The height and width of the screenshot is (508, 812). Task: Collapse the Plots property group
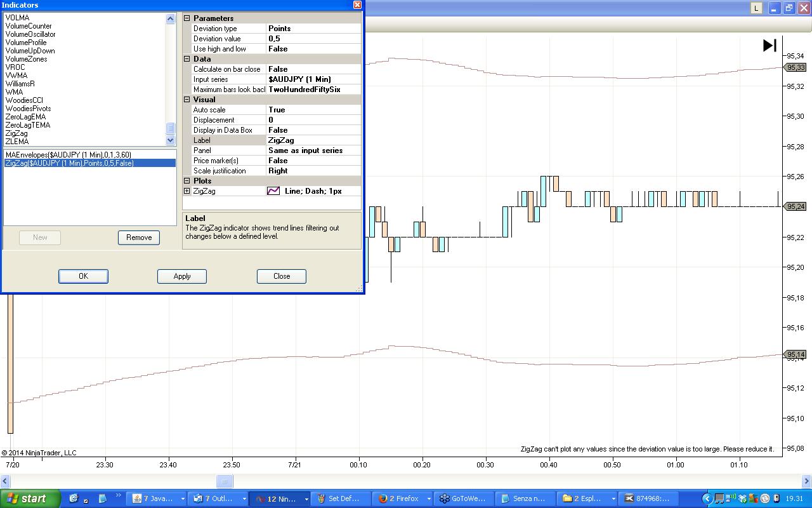(x=187, y=181)
